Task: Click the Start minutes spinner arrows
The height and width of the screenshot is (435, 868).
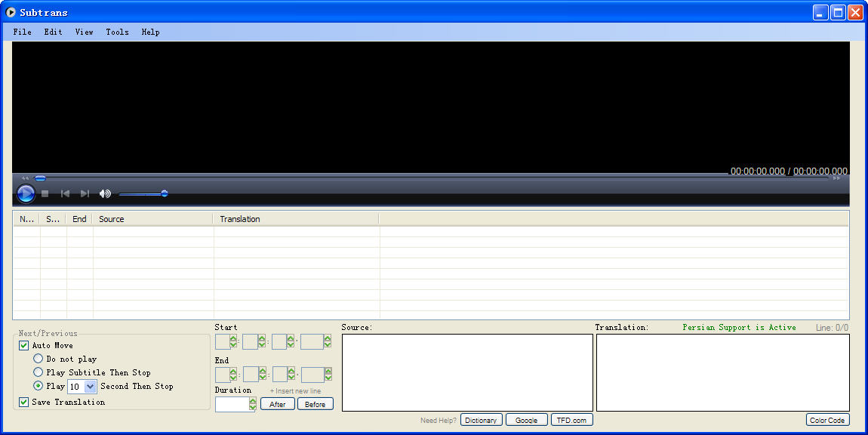Action: (262, 341)
